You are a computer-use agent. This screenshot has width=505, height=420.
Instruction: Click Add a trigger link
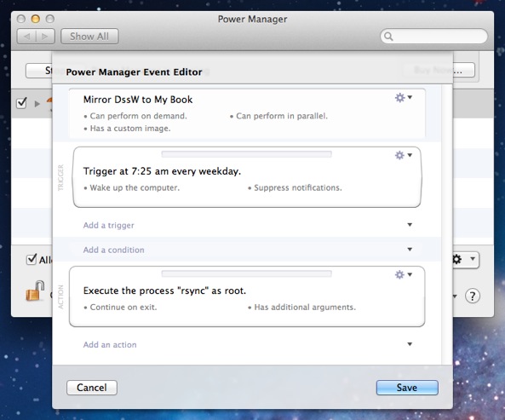point(108,225)
